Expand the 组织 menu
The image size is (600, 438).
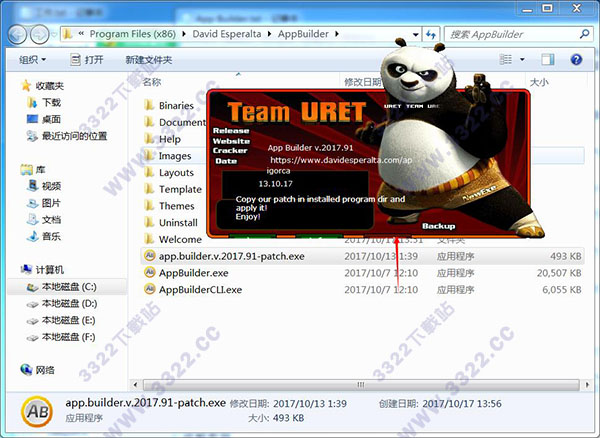coord(33,60)
